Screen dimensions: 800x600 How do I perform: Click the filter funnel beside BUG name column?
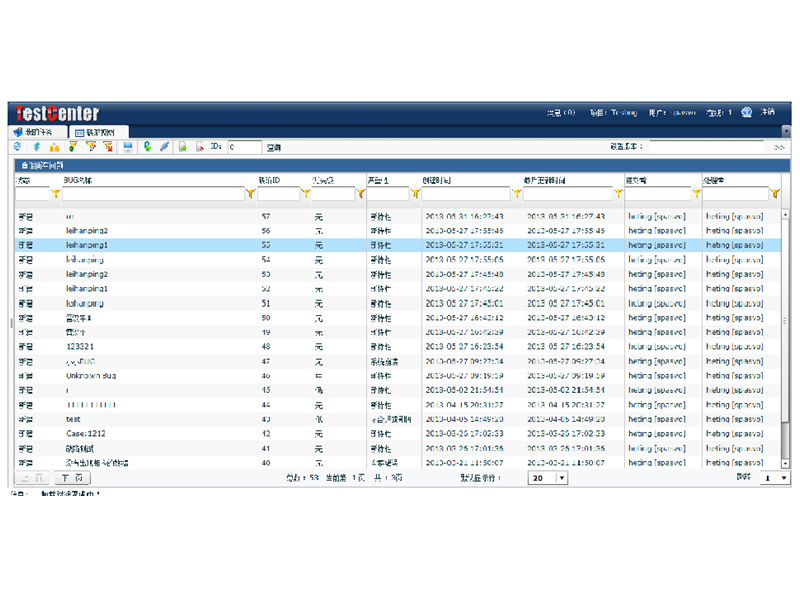tap(249, 194)
